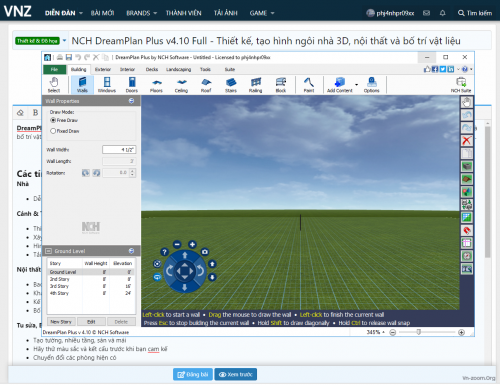This screenshot has height=385, width=500.
Task: Expand the BRANDS menu
Action: 141,13
